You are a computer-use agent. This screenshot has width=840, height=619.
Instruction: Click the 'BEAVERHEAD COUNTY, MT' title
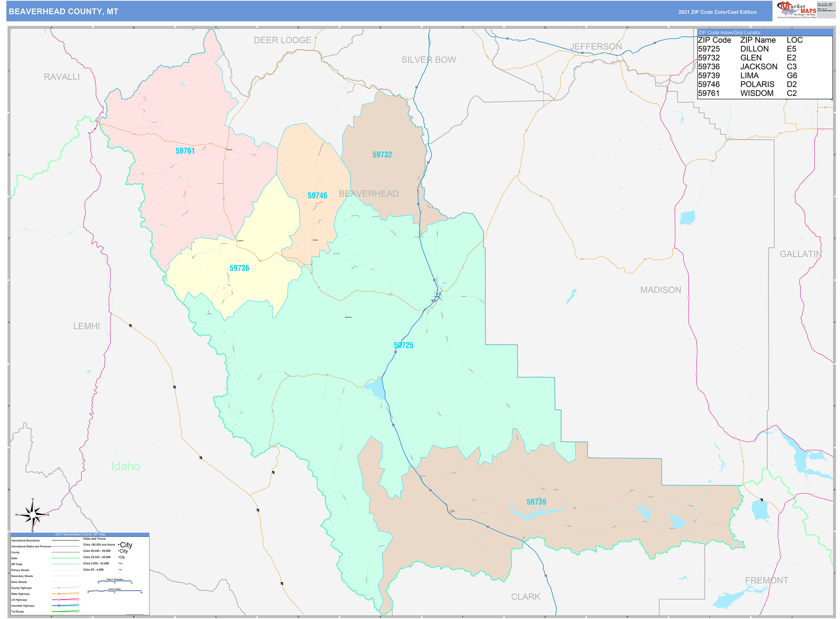(x=63, y=12)
